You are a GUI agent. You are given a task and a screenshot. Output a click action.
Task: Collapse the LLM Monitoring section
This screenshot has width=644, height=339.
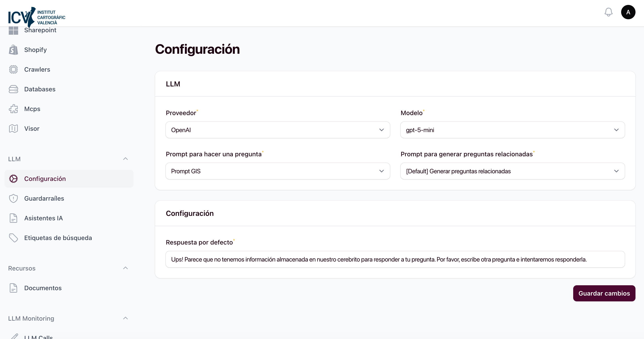(x=125, y=318)
